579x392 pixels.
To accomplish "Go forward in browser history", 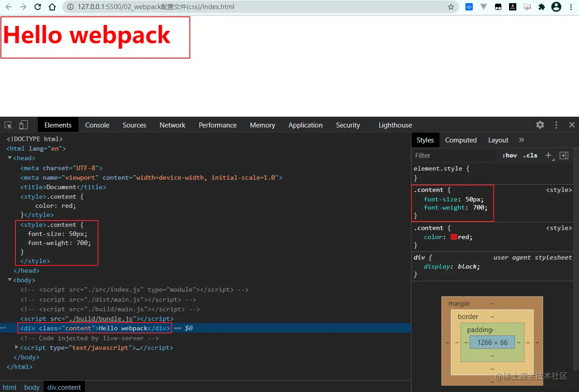I will click(x=23, y=7).
